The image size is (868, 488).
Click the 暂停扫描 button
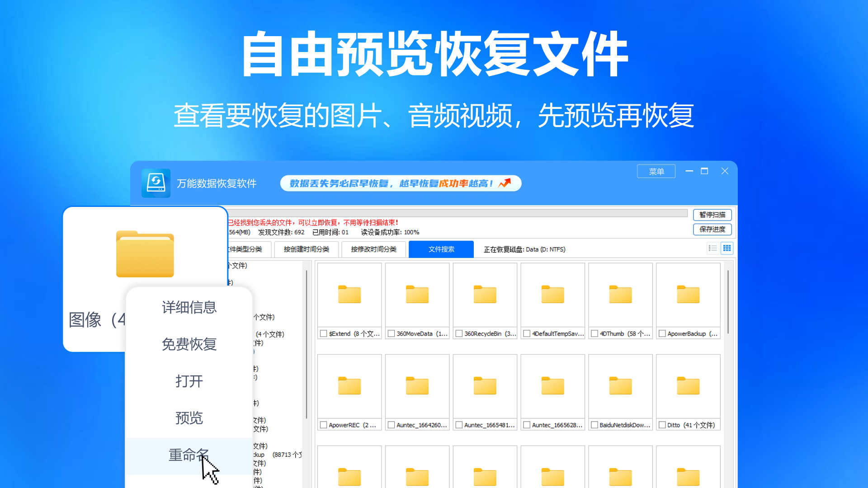(x=712, y=215)
